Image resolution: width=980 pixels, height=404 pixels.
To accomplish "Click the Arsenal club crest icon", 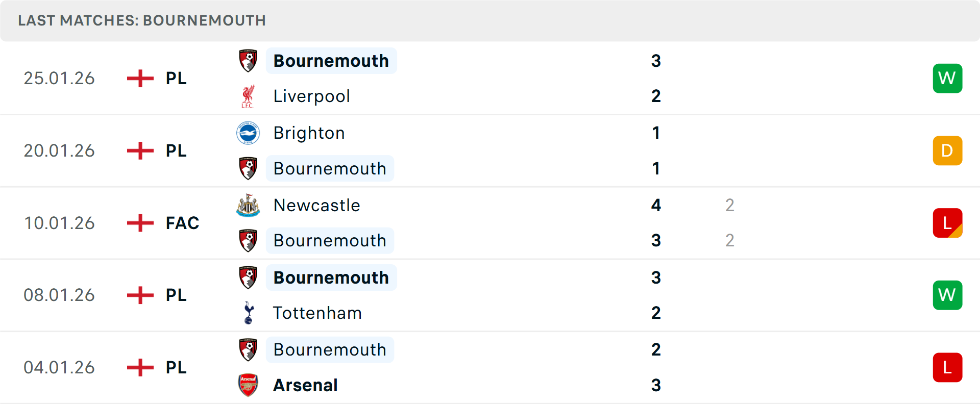I will pyautogui.click(x=248, y=385).
